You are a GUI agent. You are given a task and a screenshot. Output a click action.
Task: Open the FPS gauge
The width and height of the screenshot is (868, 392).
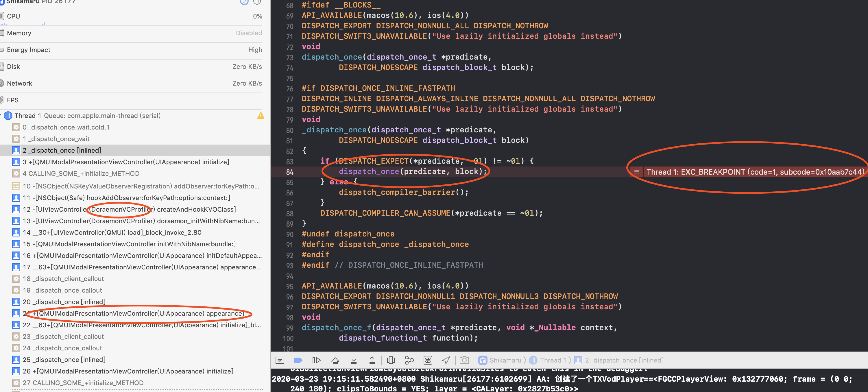(x=131, y=100)
